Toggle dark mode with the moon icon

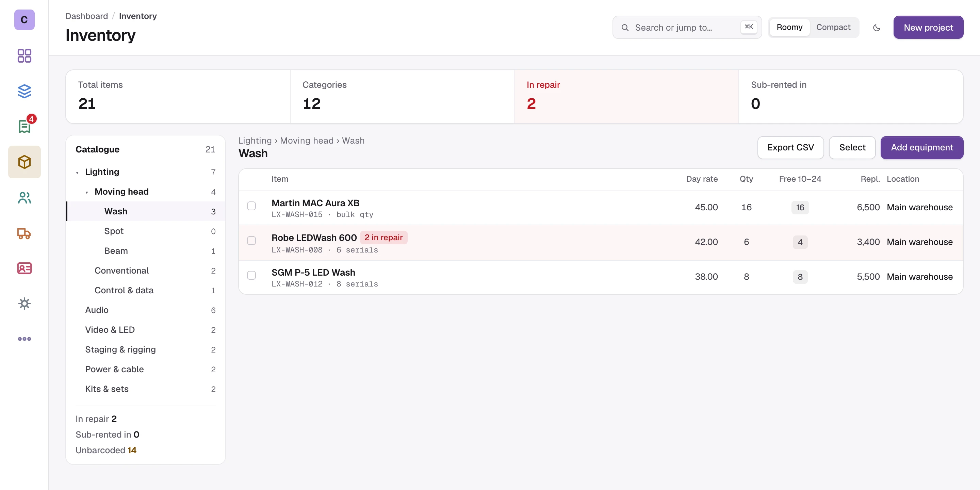click(877, 27)
